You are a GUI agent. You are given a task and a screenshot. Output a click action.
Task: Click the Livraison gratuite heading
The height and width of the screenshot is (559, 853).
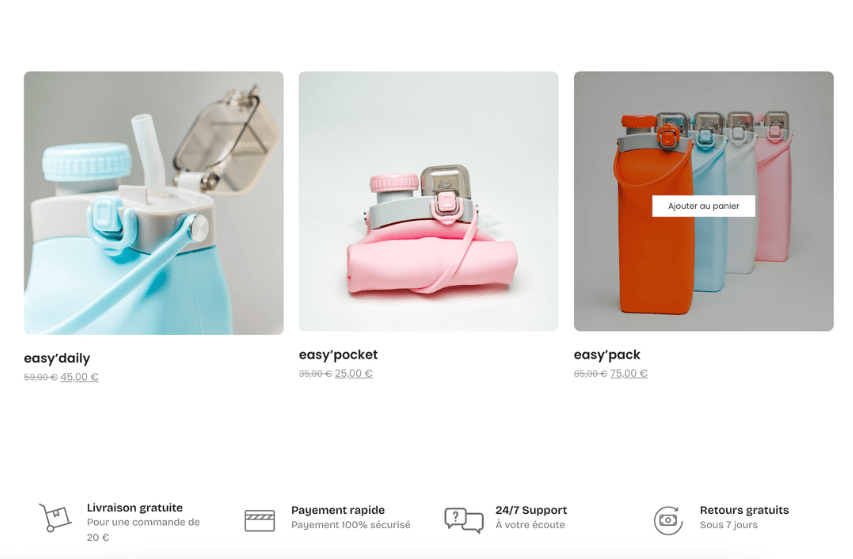135,507
